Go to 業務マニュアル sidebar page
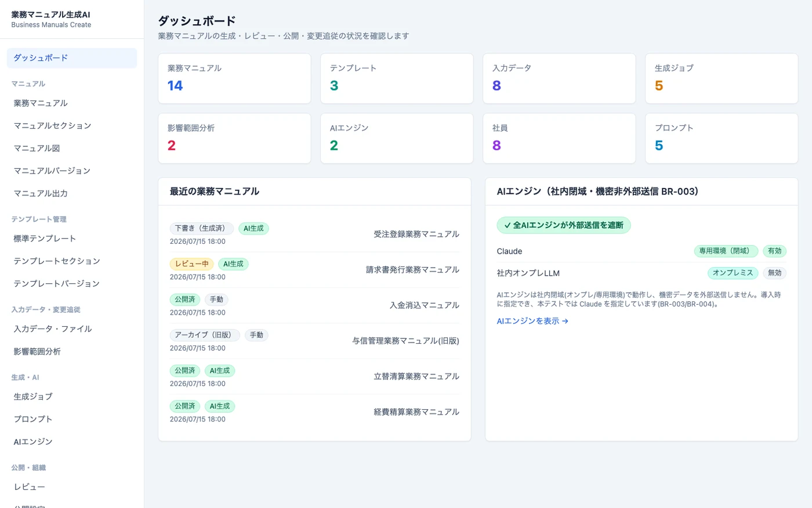Viewport: 812px width, 508px height. click(x=72, y=103)
